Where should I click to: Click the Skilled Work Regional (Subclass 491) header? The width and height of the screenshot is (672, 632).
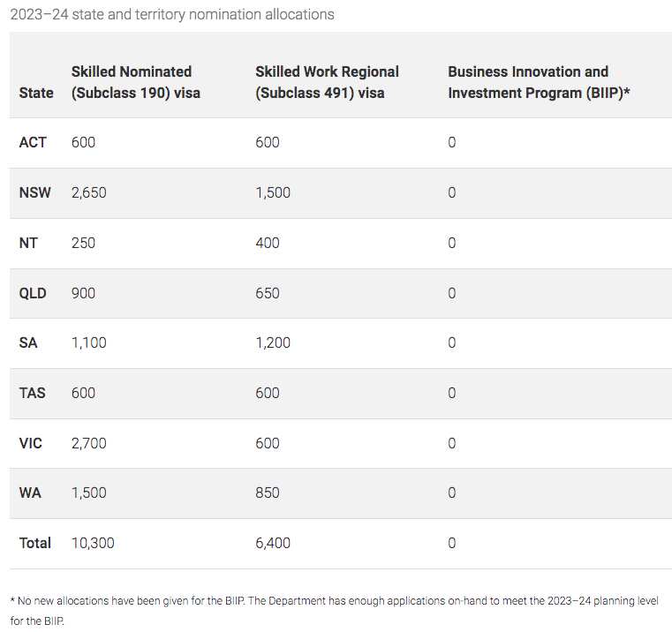pos(327,82)
